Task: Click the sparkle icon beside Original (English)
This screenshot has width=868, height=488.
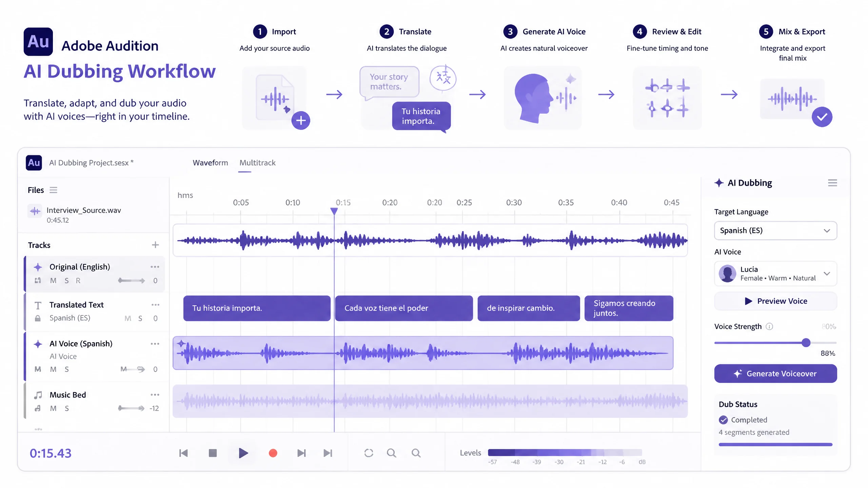Action: click(38, 267)
